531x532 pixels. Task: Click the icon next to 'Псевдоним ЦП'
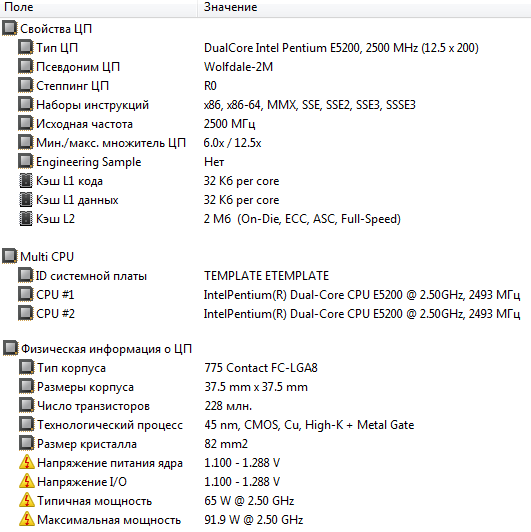click(25, 66)
